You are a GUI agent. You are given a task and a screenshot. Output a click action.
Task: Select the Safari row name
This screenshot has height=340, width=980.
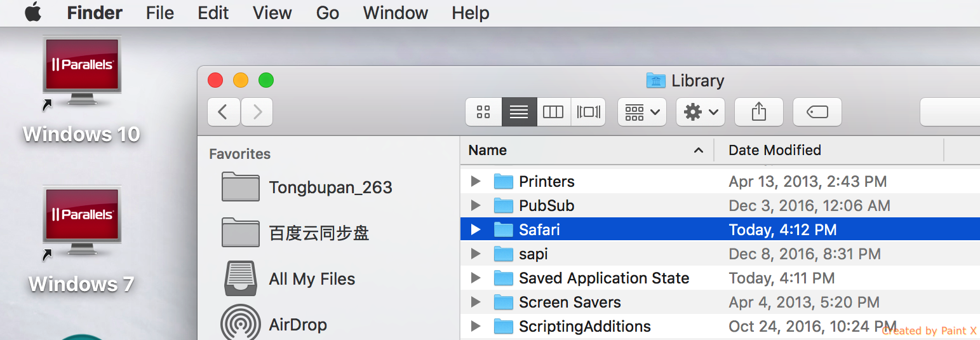click(539, 230)
